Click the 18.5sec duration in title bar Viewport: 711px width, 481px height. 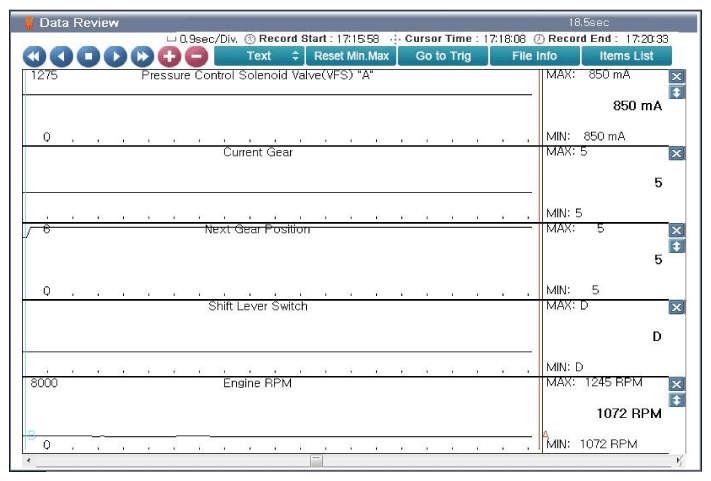589,23
